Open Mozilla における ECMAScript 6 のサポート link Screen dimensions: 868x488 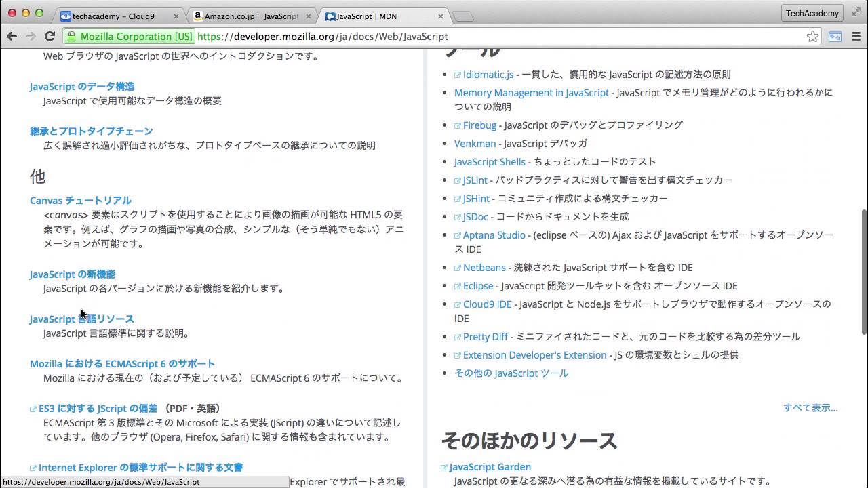tap(123, 363)
